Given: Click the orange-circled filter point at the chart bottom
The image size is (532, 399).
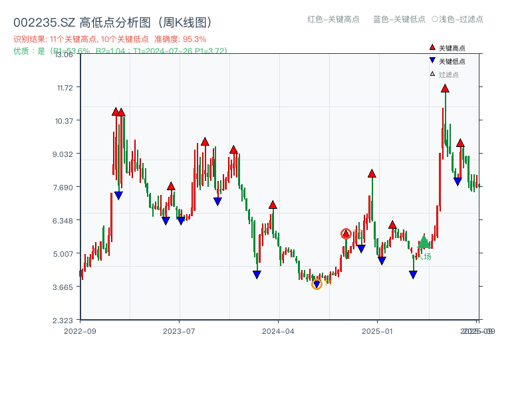Looking at the screenshot, I should (x=317, y=284).
